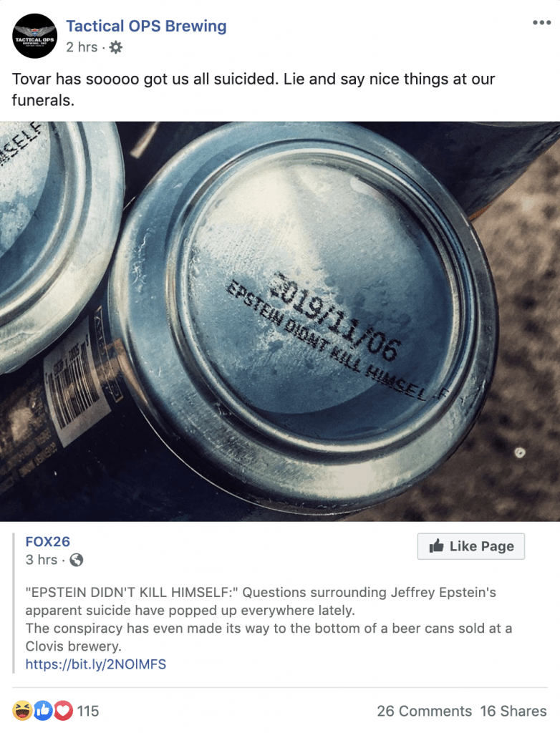560x733 pixels.
Task: Click the post caption about Tovar
Action: coord(253,89)
